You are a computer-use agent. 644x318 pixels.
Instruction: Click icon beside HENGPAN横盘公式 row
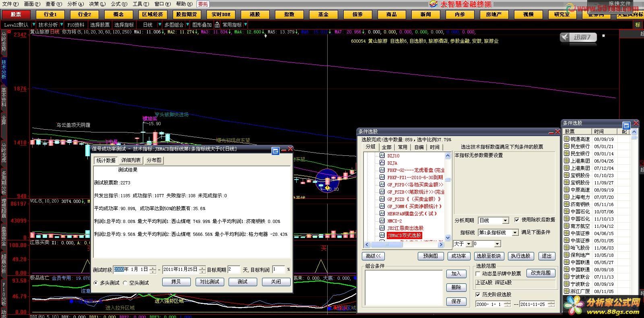coord(382,213)
